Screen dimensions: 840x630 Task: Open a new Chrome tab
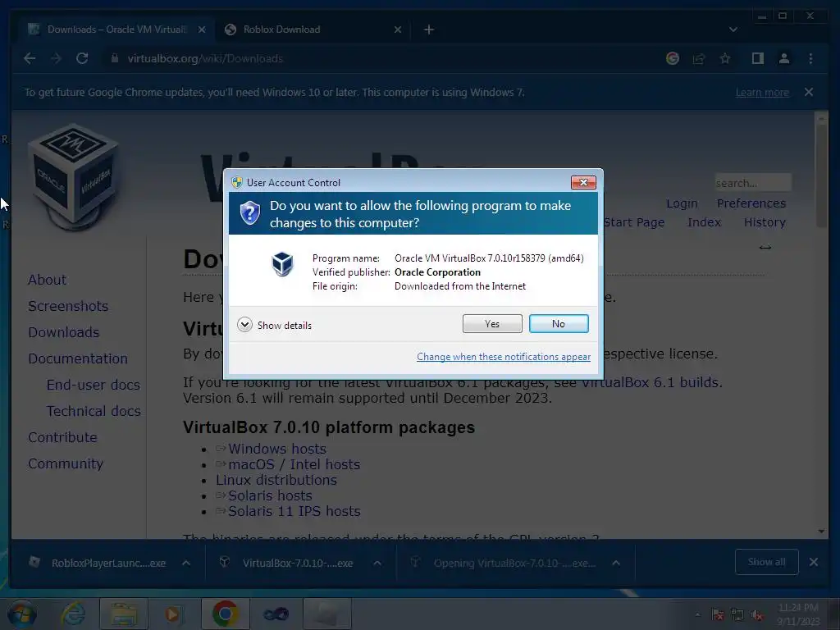pos(428,30)
